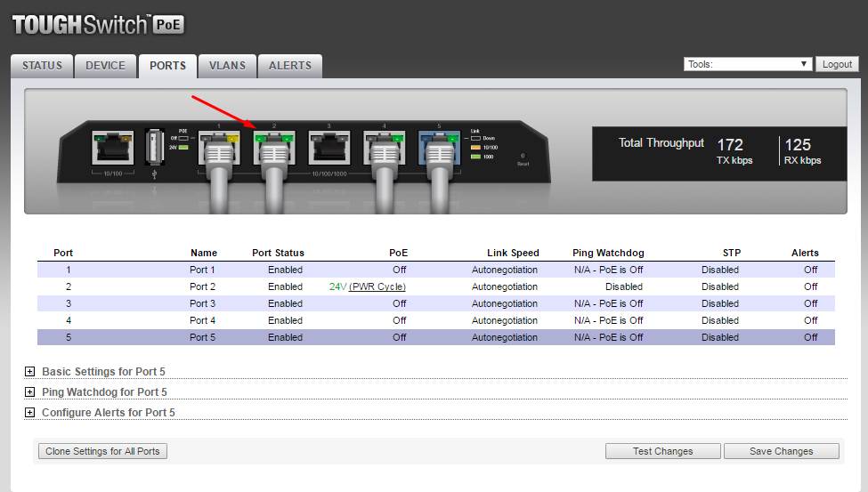Image resolution: width=868 pixels, height=492 pixels.
Task: Switch to the STATUS tab
Action: [x=42, y=66]
